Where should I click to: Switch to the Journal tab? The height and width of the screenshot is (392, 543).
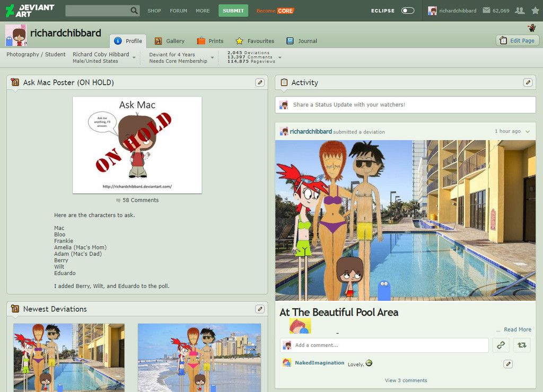click(302, 41)
